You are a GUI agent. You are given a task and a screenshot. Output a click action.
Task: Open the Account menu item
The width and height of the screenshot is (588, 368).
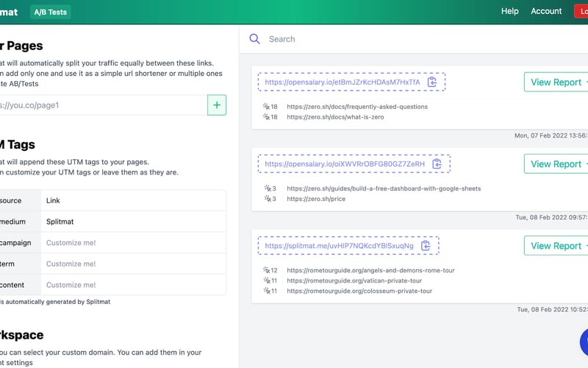(546, 11)
